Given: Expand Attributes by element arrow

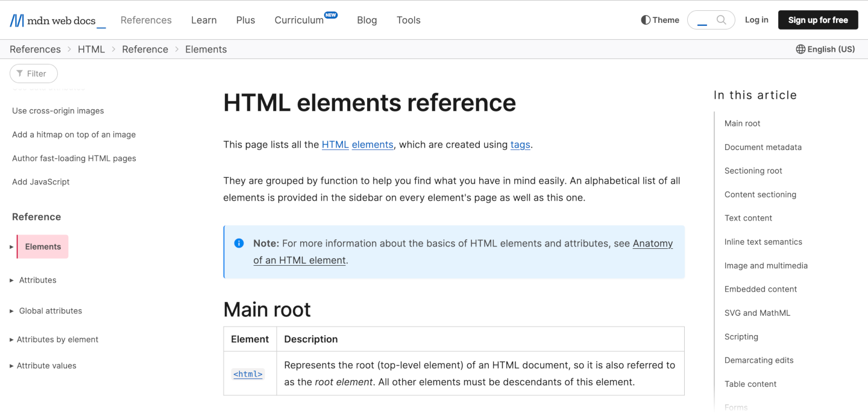Looking at the screenshot, I should [11, 340].
